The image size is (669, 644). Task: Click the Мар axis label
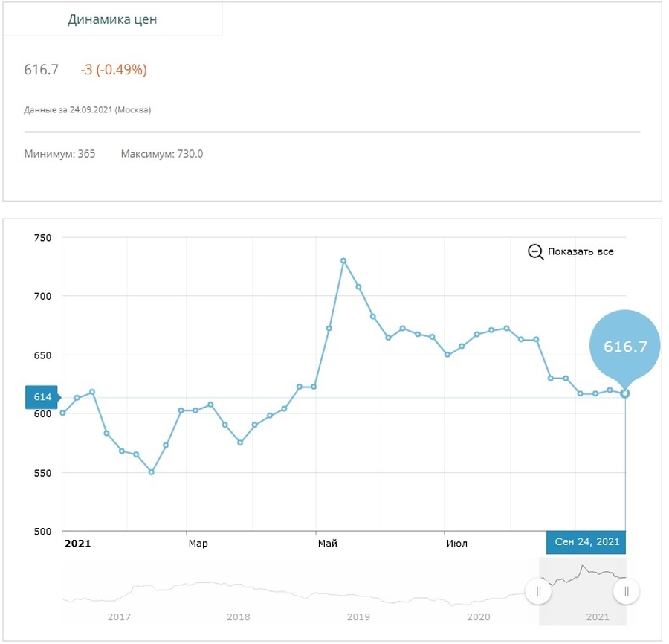coord(198,544)
